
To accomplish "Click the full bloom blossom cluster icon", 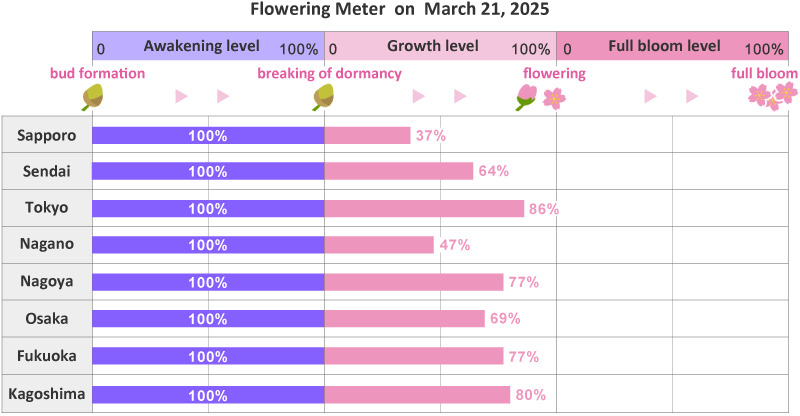I will [774, 96].
